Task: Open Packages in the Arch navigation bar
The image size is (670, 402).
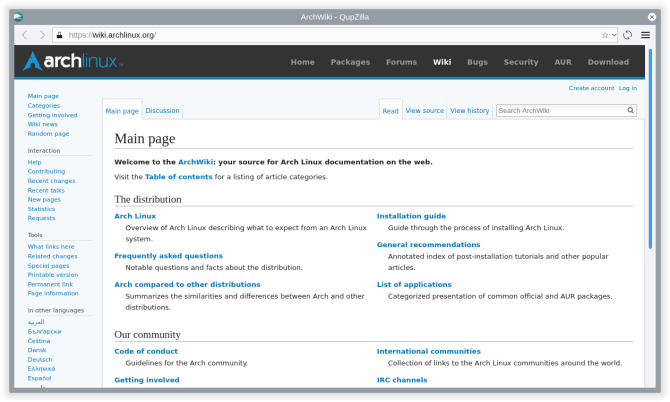Action: 350,62
